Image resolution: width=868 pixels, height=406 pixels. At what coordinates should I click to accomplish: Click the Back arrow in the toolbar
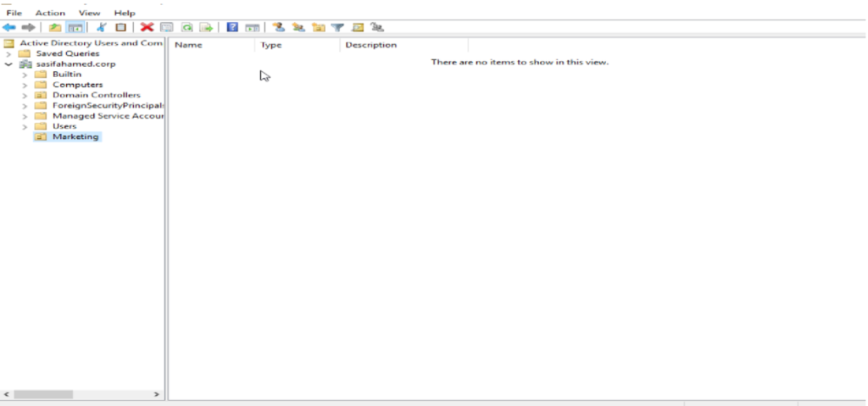click(9, 28)
